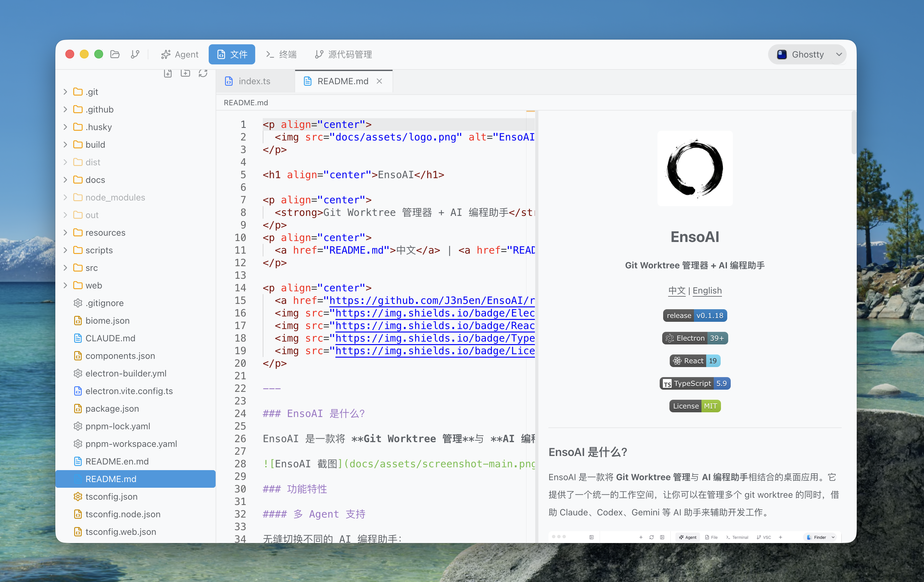Expand the src folder
The width and height of the screenshot is (924, 582).
(x=92, y=268)
